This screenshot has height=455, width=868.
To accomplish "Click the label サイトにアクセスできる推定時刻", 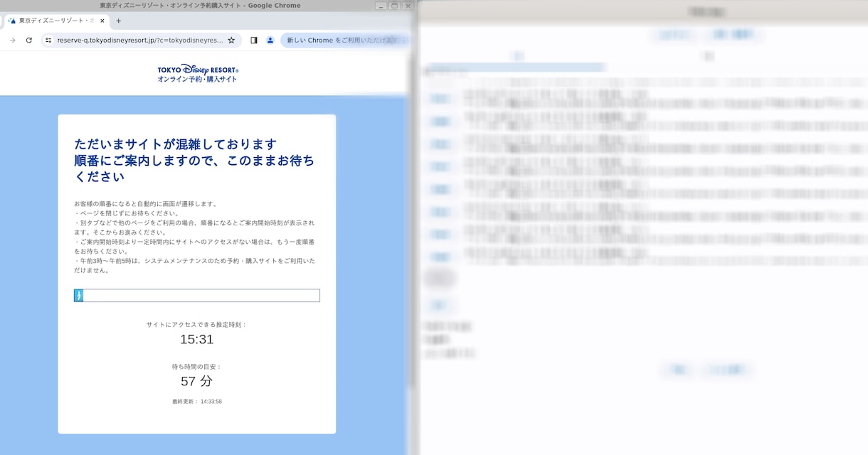I will [x=197, y=325].
